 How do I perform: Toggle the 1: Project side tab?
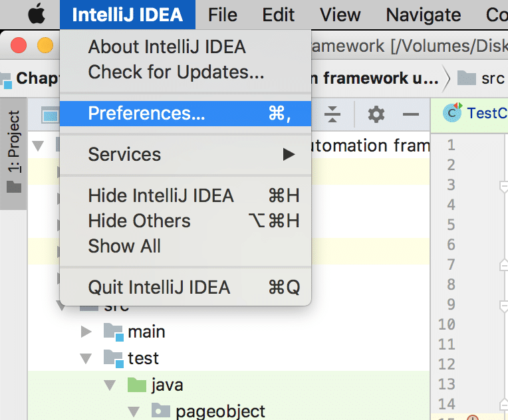click(x=13, y=152)
